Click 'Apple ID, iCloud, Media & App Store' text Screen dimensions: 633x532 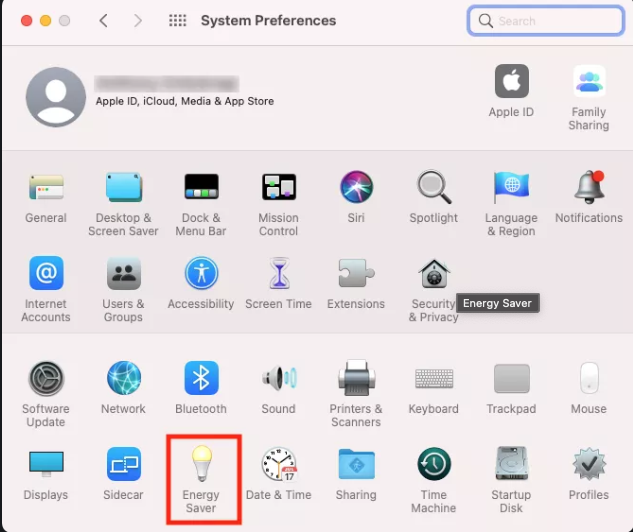(x=185, y=101)
